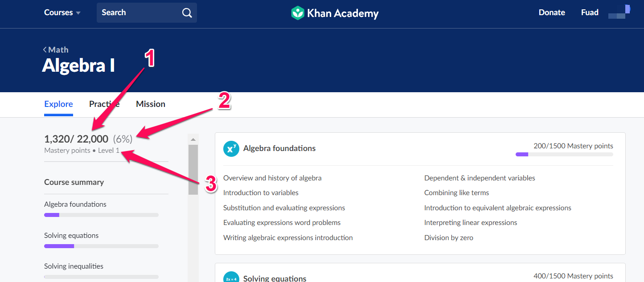This screenshot has height=282, width=644.
Task: Open Overview and history of algebra
Action: (272, 178)
